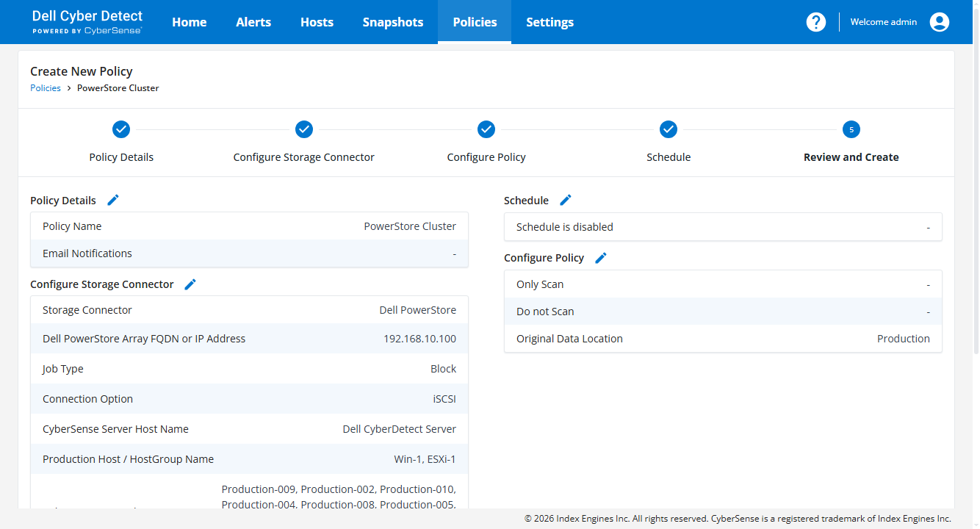Open the help question mark icon
This screenshot has width=980, height=529.
coord(816,22)
